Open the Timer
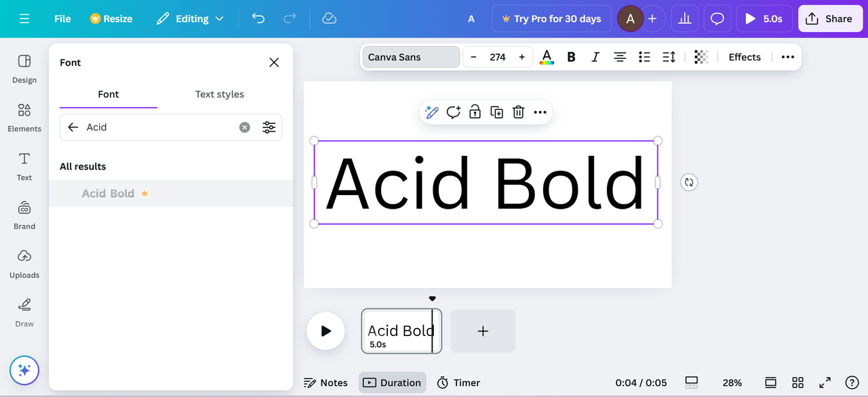 pyautogui.click(x=458, y=383)
